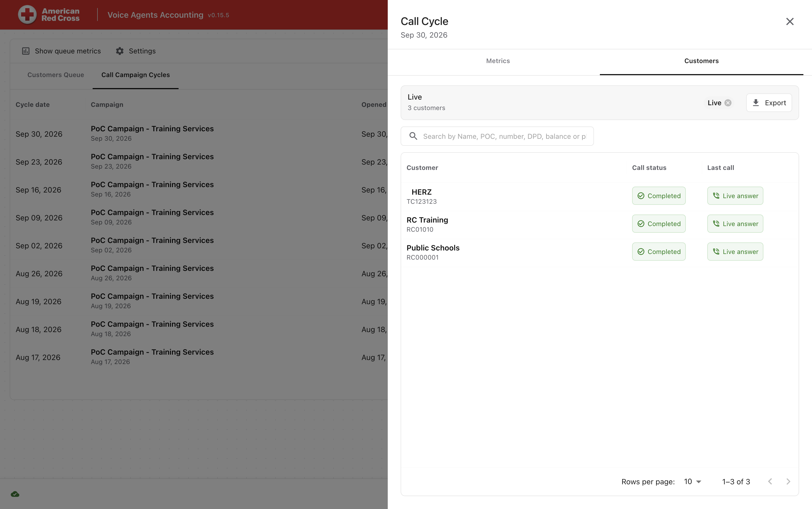Remove the Live filter chip
The width and height of the screenshot is (812, 509).
[x=728, y=103]
